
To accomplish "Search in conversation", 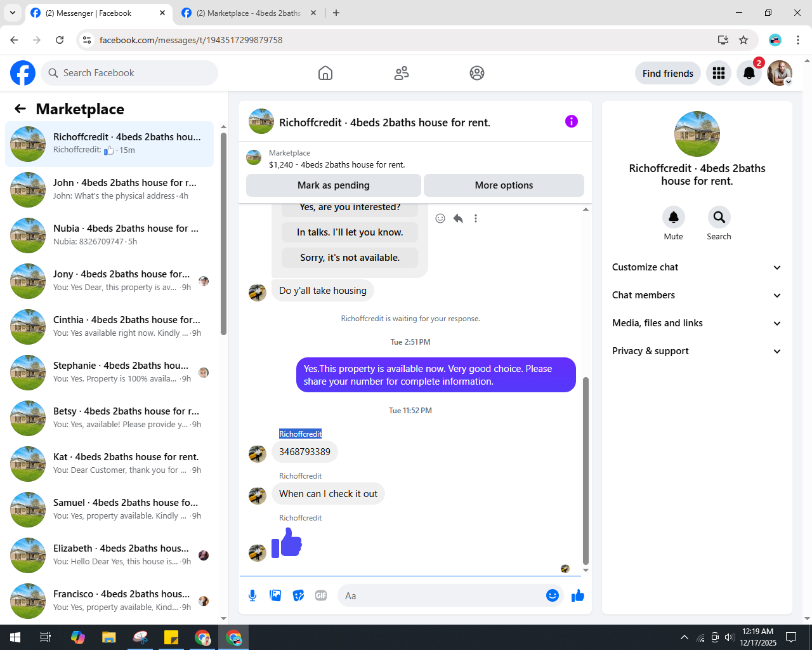I will (x=719, y=218).
